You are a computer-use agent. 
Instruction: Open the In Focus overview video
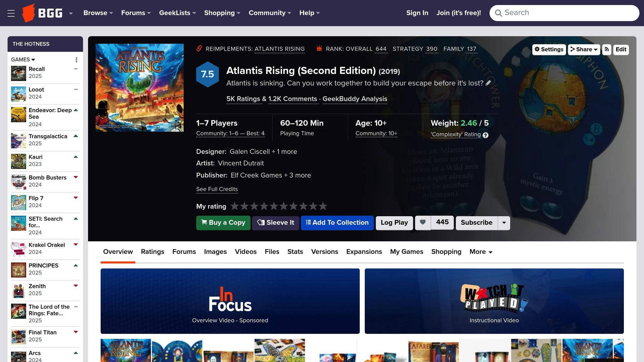click(x=230, y=301)
